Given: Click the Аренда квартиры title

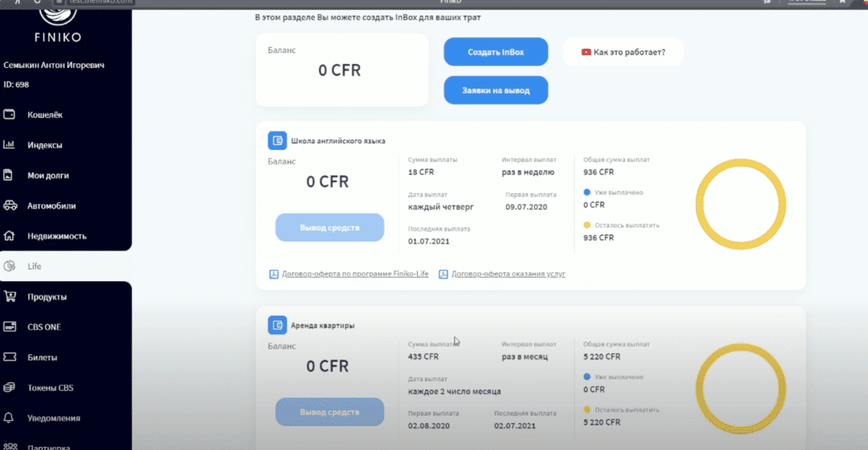Looking at the screenshot, I should (x=323, y=326).
